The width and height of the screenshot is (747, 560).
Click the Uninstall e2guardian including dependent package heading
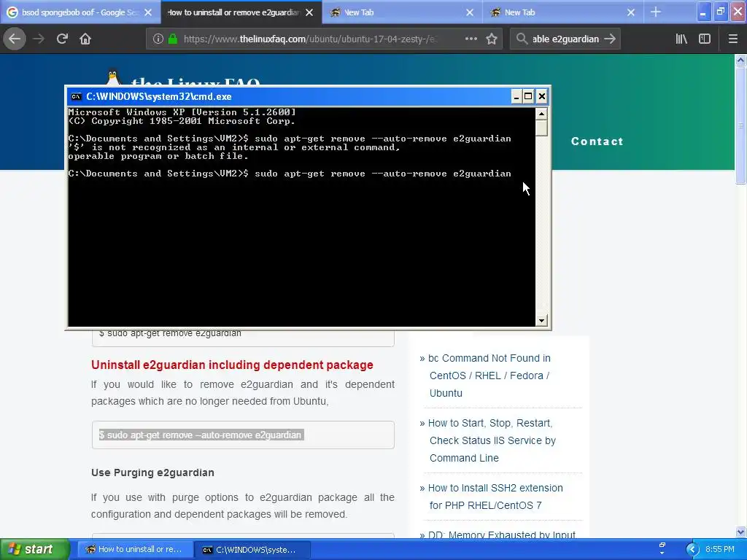[232, 365]
